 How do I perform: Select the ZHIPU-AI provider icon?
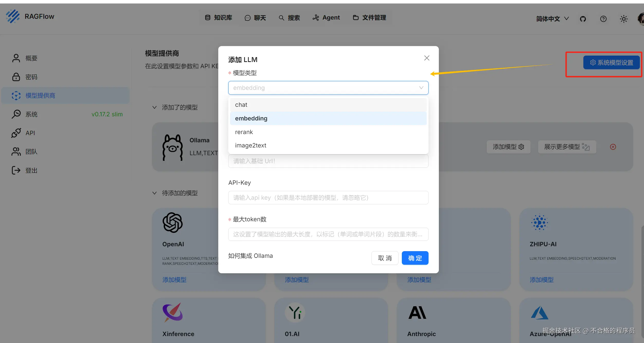point(539,223)
